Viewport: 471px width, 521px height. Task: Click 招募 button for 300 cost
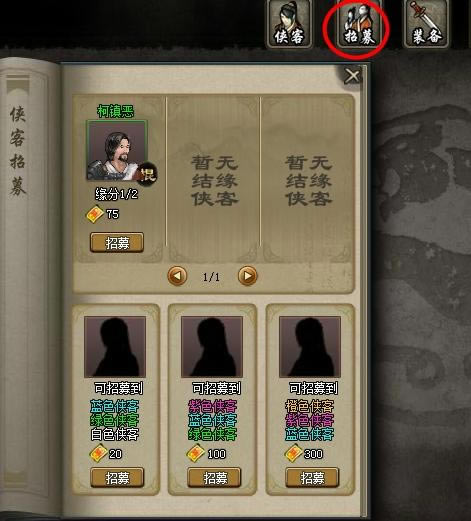pyautogui.click(x=312, y=478)
